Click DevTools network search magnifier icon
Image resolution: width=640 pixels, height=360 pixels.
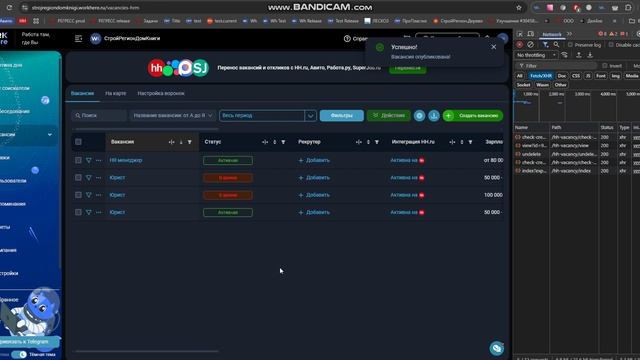[556, 44]
